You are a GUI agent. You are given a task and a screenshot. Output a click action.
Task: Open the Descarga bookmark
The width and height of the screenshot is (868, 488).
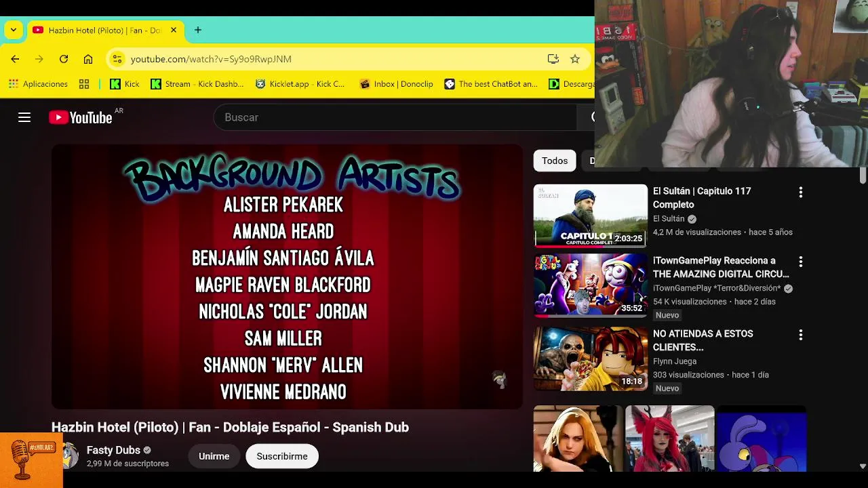click(x=571, y=84)
